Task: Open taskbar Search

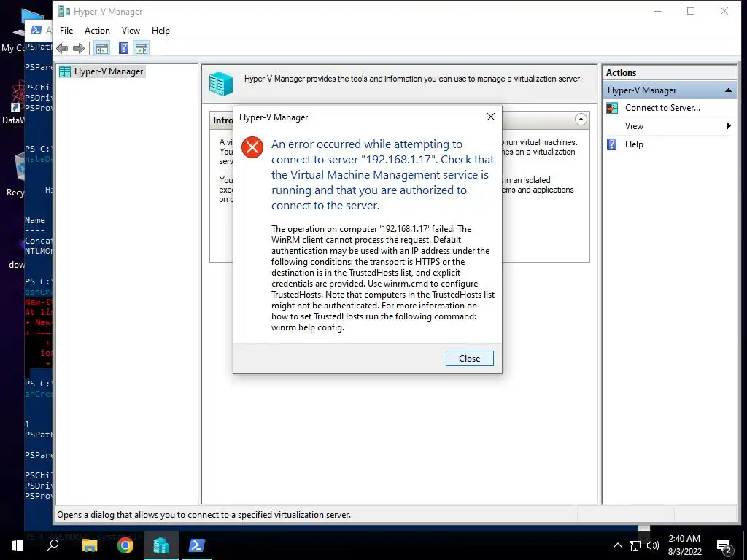Action: (53, 545)
